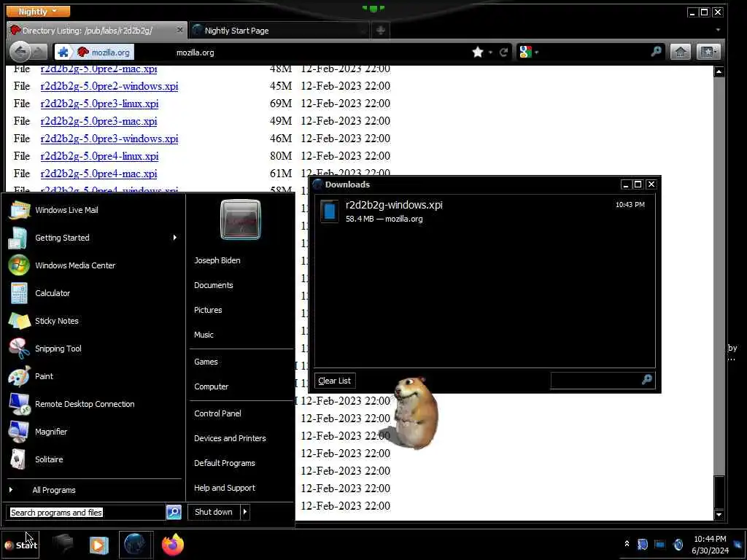747x560 pixels.
Task: Show hidden icons in system tray
Action: click(x=627, y=543)
